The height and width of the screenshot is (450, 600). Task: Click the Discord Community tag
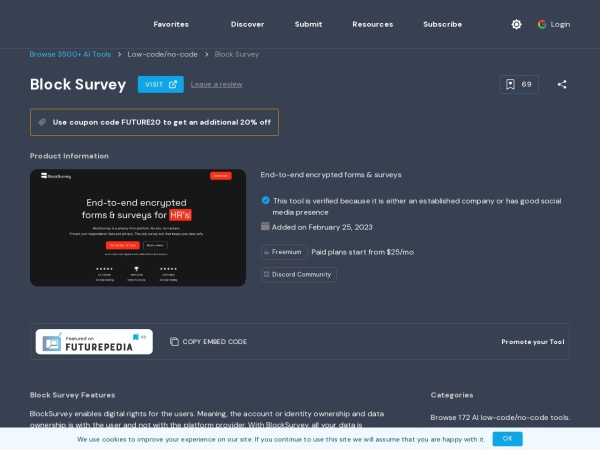coord(298,275)
